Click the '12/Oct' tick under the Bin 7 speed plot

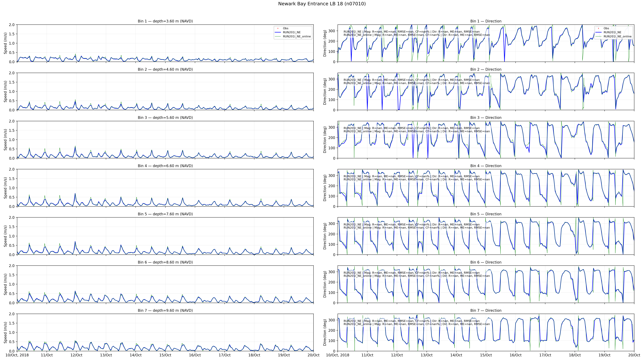tap(76, 355)
